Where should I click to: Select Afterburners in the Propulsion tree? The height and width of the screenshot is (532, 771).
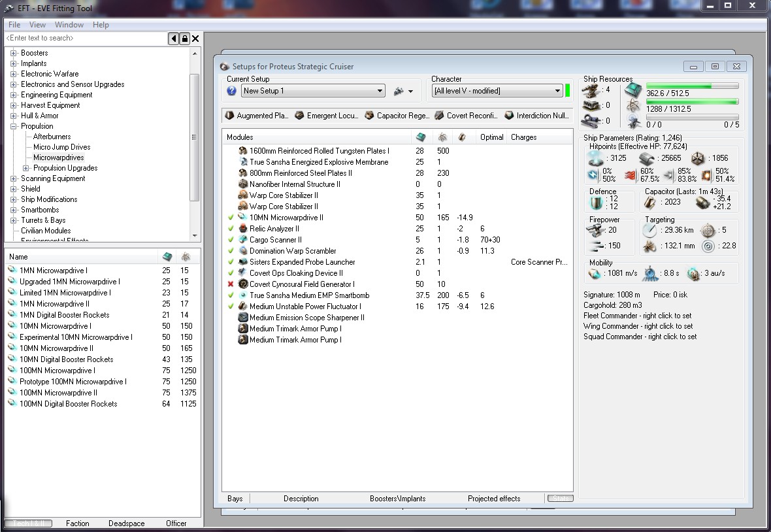52,137
